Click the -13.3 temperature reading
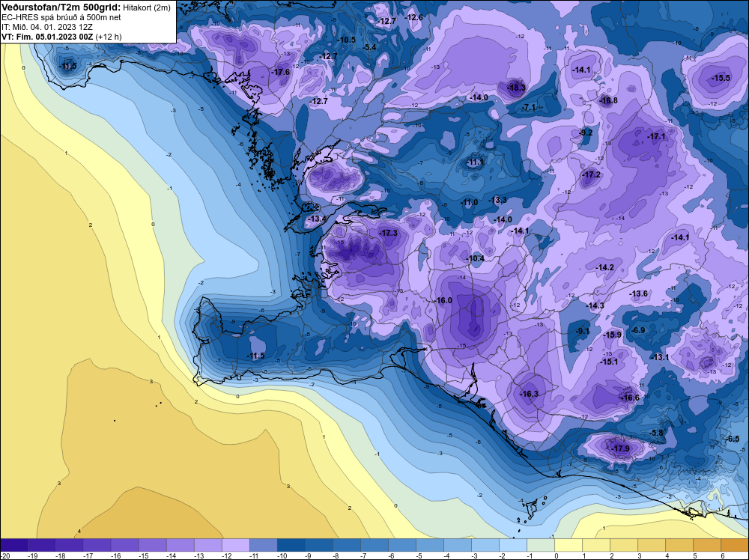The height and width of the screenshot is (560, 749). coord(498,200)
